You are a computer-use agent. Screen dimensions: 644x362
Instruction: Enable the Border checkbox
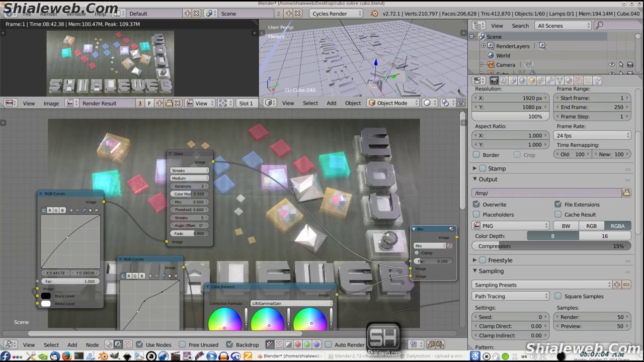point(476,155)
